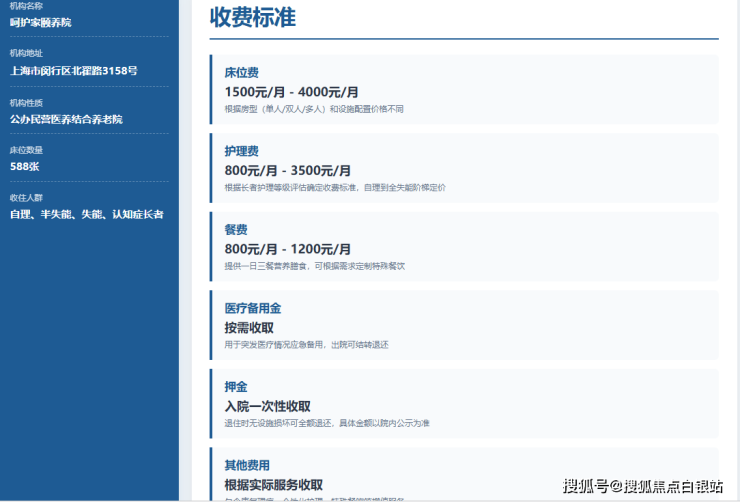Select the 自理、半失能、失能、认知症长者 value
The height and width of the screenshot is (502, 740).
[86, 215]
